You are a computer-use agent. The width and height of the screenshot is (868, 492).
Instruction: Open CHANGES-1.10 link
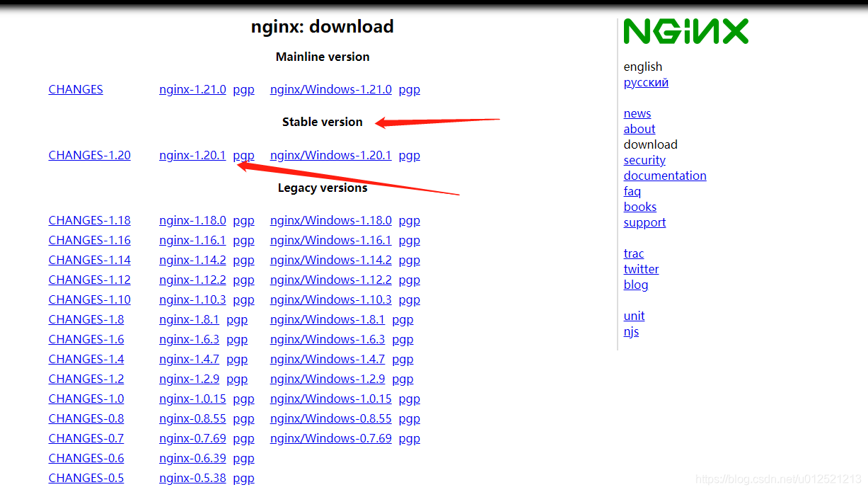[90, 300]
